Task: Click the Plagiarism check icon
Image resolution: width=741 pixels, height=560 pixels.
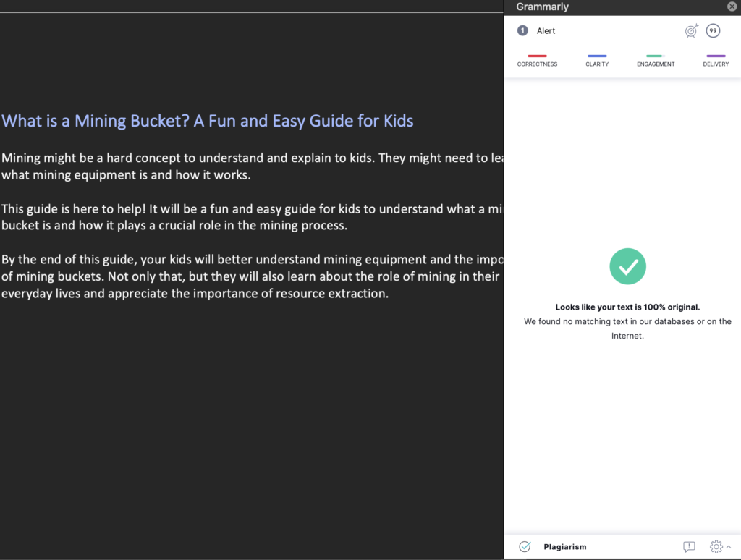Action: [525, 546]
